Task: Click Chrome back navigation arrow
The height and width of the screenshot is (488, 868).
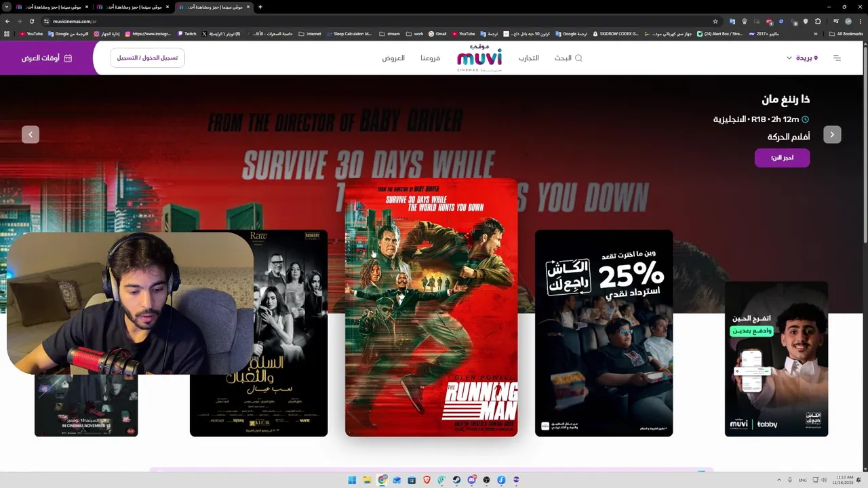Action: pyautogui.click(x=7, y=21)
